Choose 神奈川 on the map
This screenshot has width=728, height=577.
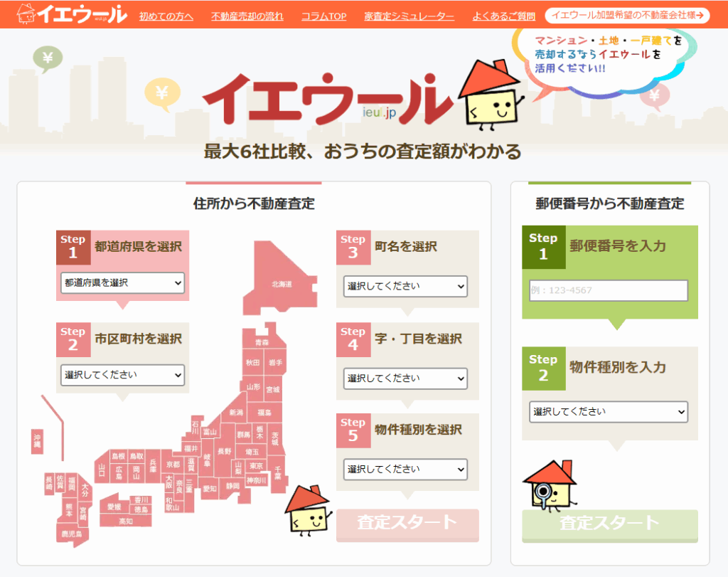coord(256,480)
